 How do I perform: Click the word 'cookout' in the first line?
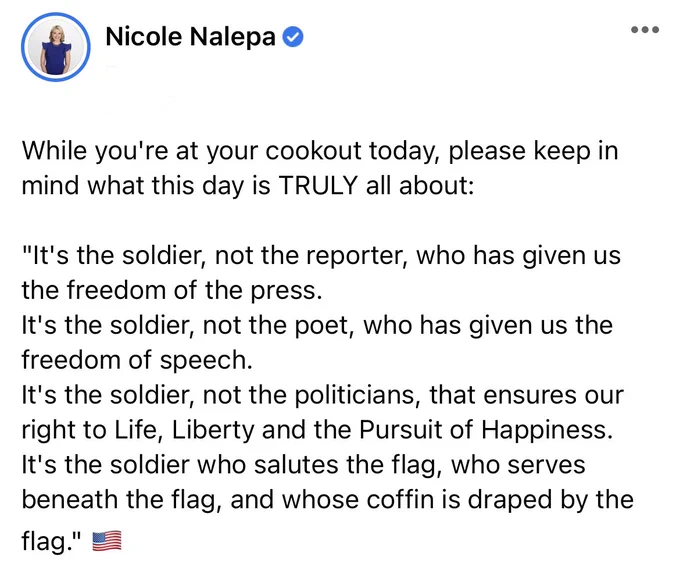tap(313, 151)
